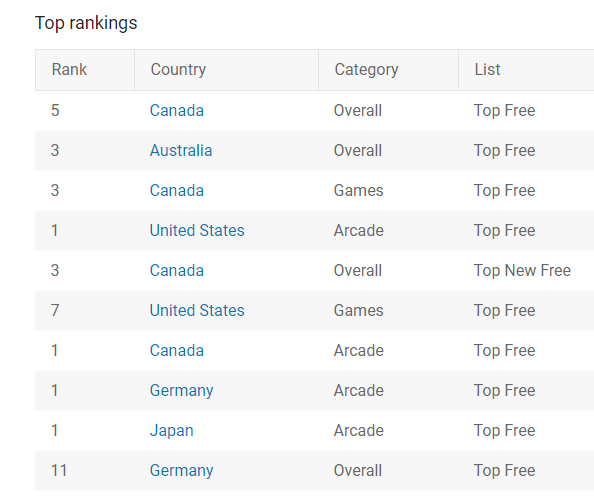The image size is (594, 504).
Task: Open Germany link in rank 11 row
Action: click(x=181, y=471)
